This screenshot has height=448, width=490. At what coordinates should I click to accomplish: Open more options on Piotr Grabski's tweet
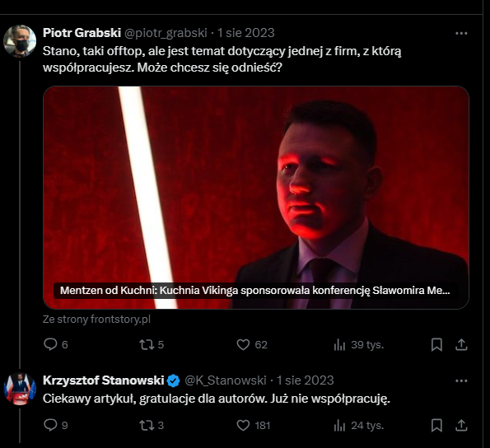(x=461, y=33)
